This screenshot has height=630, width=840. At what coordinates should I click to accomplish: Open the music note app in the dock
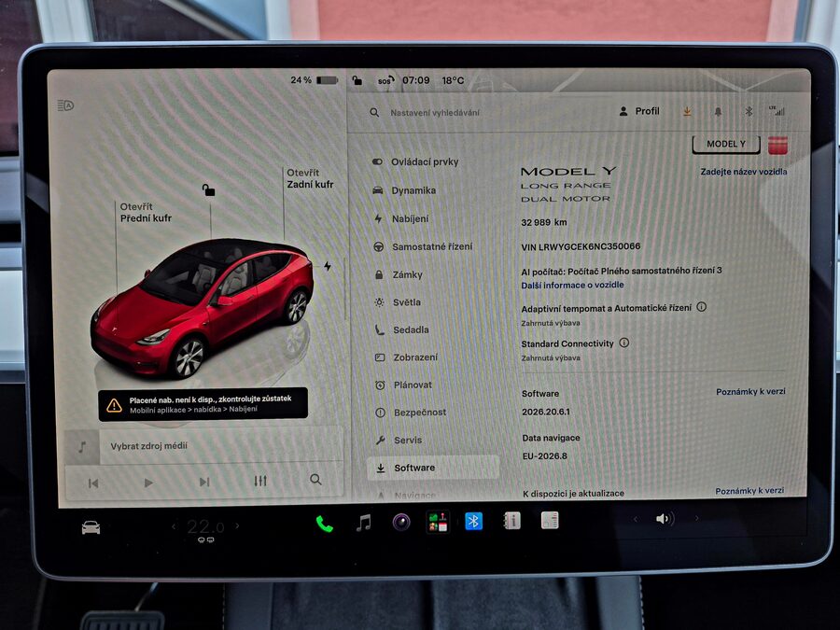(364, 523)
